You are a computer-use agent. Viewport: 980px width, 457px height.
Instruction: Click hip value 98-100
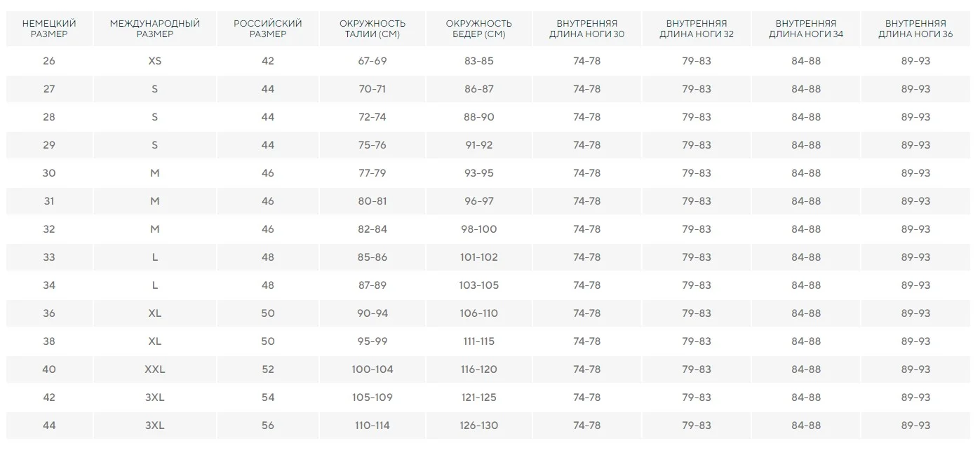click(479, 229)
